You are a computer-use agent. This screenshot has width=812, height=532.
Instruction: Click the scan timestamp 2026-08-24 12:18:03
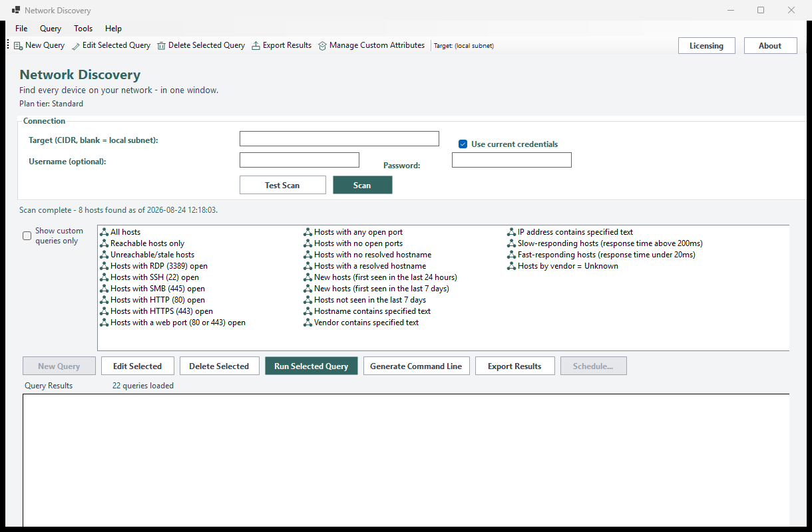tap(181, 210)
